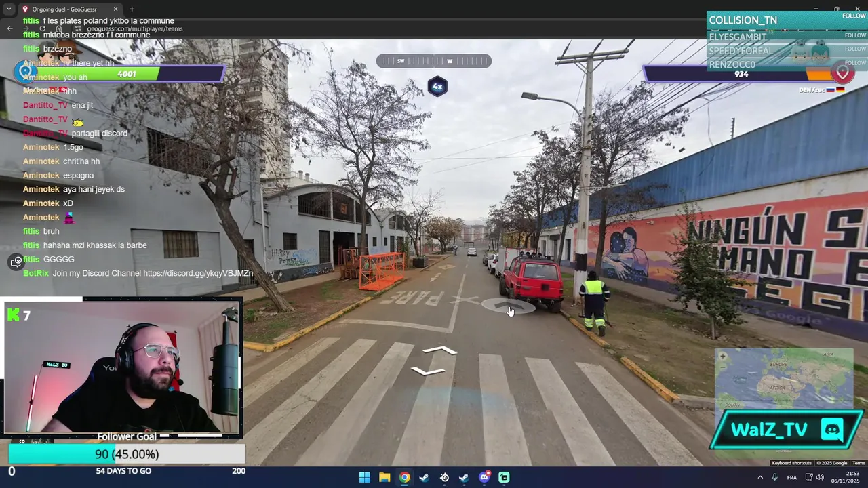Click the microphone tray icon
The image size is (868, 488).
[775, 477]
